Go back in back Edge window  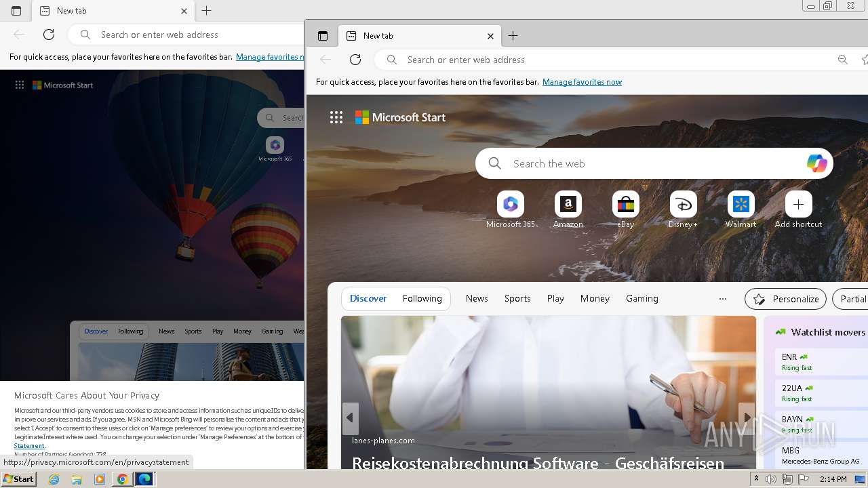(x=19, y=35)
